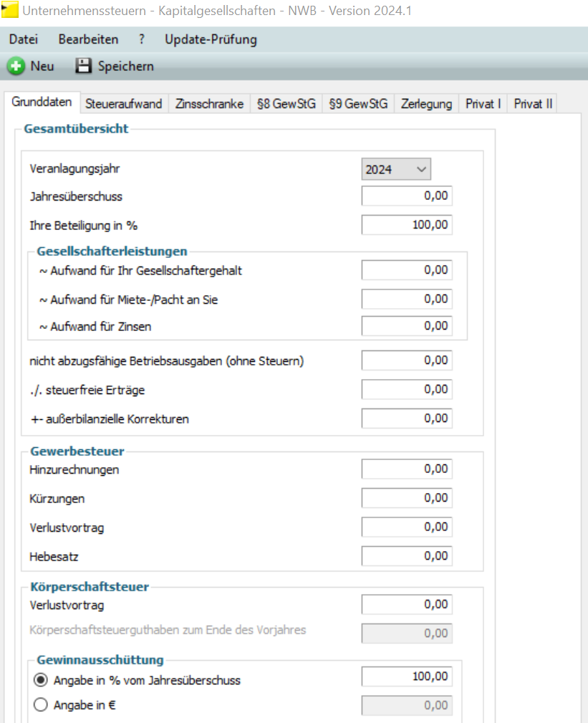Select 'Angabe in % vom Jahresüberschuss' radio button
Viewport: 588px width, 723px height.
pyautogui.click(x=41, y=680)
